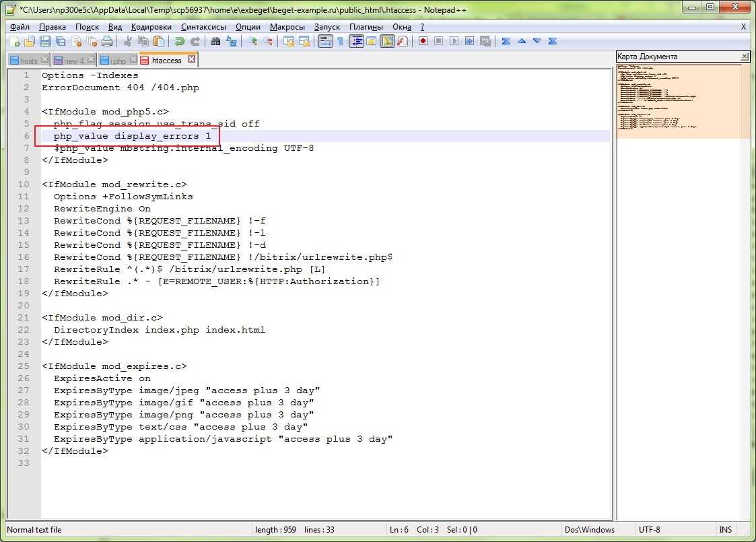Viewport: 756px width, 542px height.
Task: Open the Кодировки menu
Action: (x=151, y=27)
